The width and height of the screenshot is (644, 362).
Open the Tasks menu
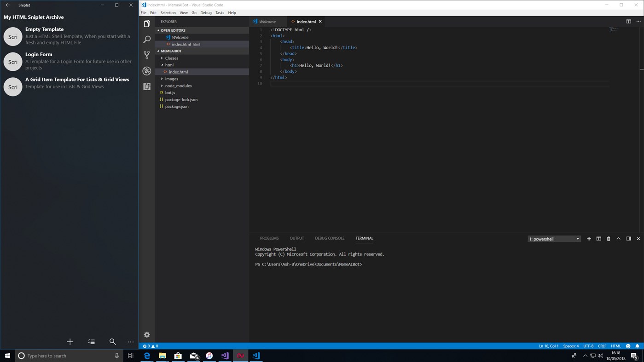click(220, 13)
